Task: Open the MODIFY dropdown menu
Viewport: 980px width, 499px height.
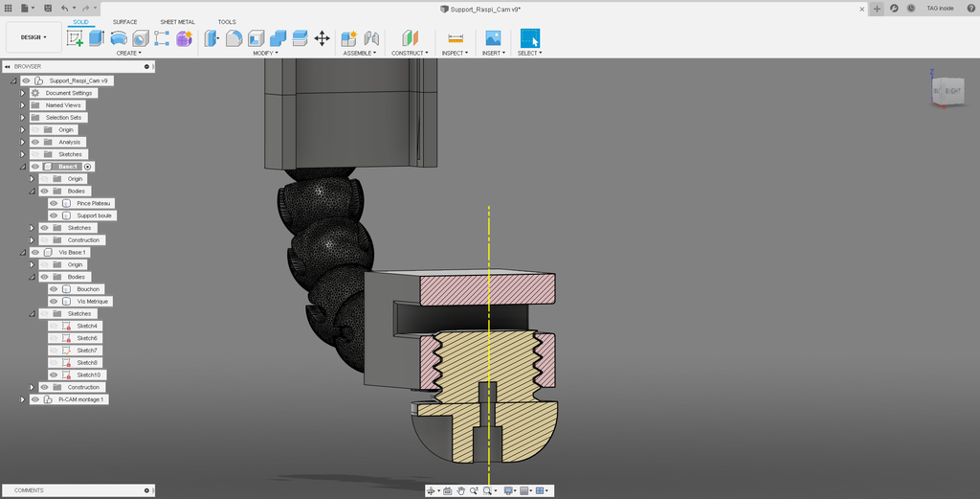Action: point(265,54)
